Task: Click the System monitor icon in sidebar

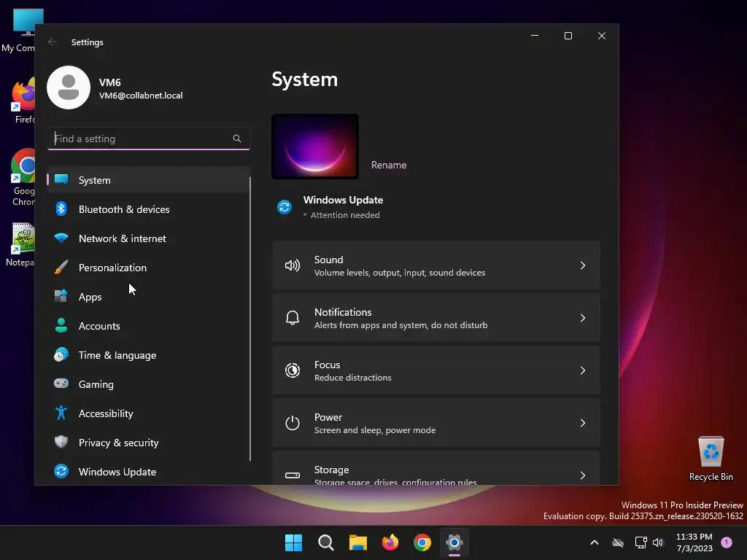Action: [61, 179]
